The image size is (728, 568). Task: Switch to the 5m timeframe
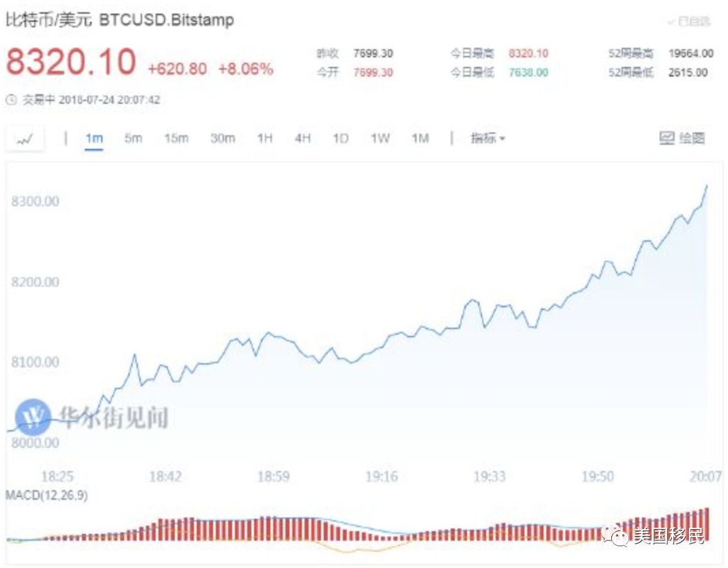[133, 139]
